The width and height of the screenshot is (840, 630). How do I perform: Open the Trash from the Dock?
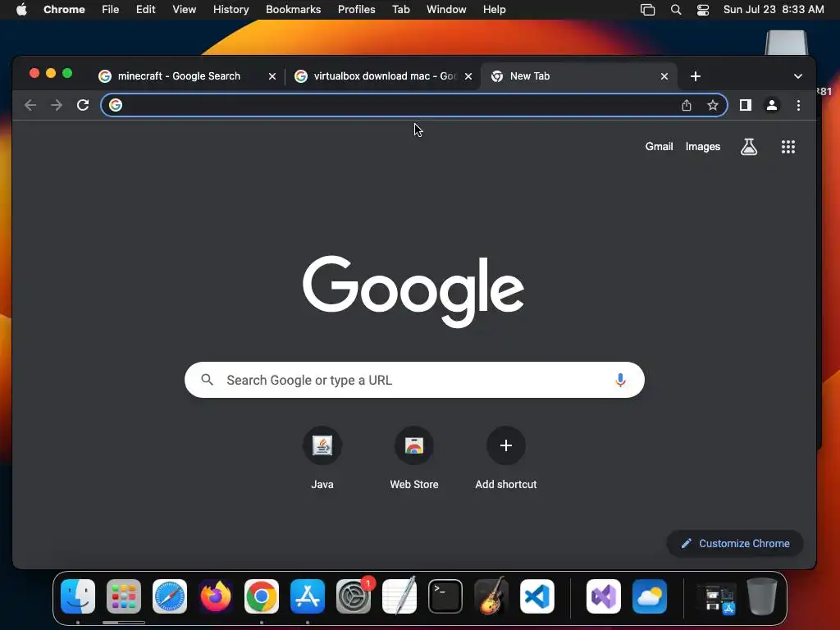762,596
